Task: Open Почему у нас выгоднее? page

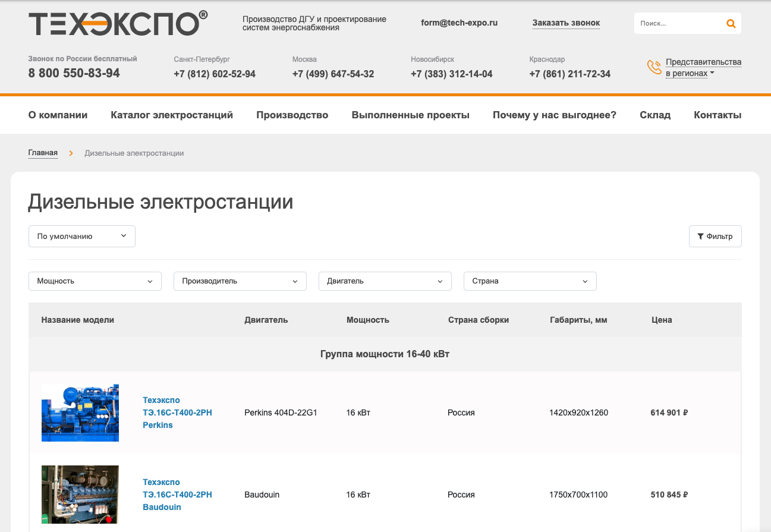Action: tap(555, 115)
